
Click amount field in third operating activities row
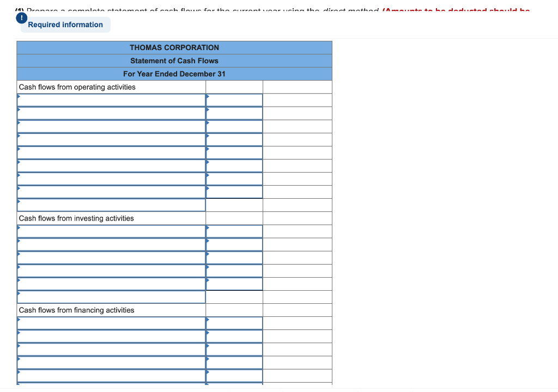click(234, 127)
